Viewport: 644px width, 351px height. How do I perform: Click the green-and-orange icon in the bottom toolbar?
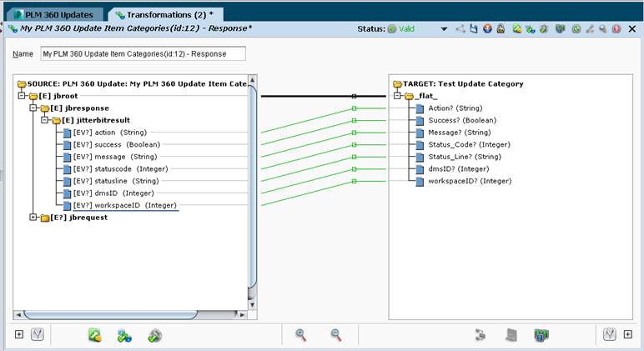pos(95,335)
